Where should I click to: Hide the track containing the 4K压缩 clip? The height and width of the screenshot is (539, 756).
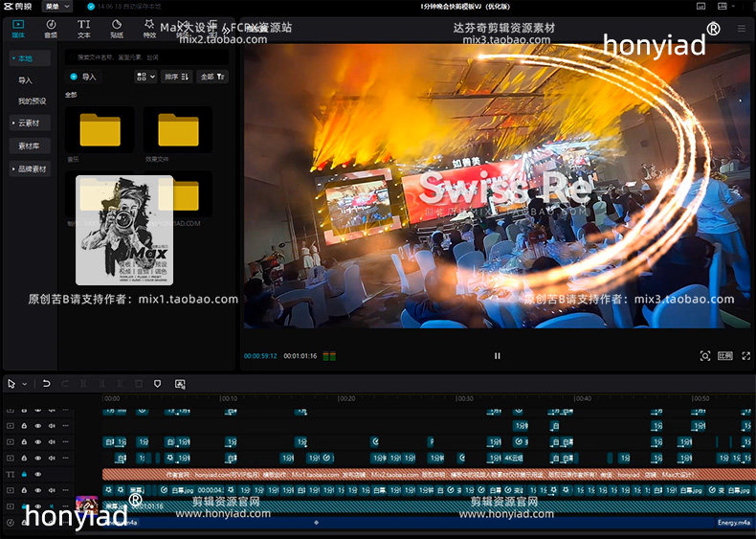point(38,458)
